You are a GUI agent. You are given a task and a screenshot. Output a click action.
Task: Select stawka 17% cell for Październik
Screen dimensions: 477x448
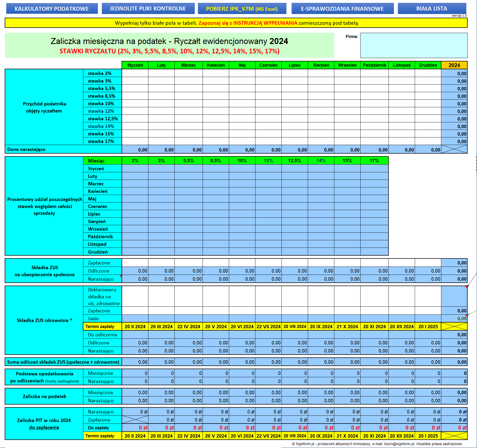point(374,141)
